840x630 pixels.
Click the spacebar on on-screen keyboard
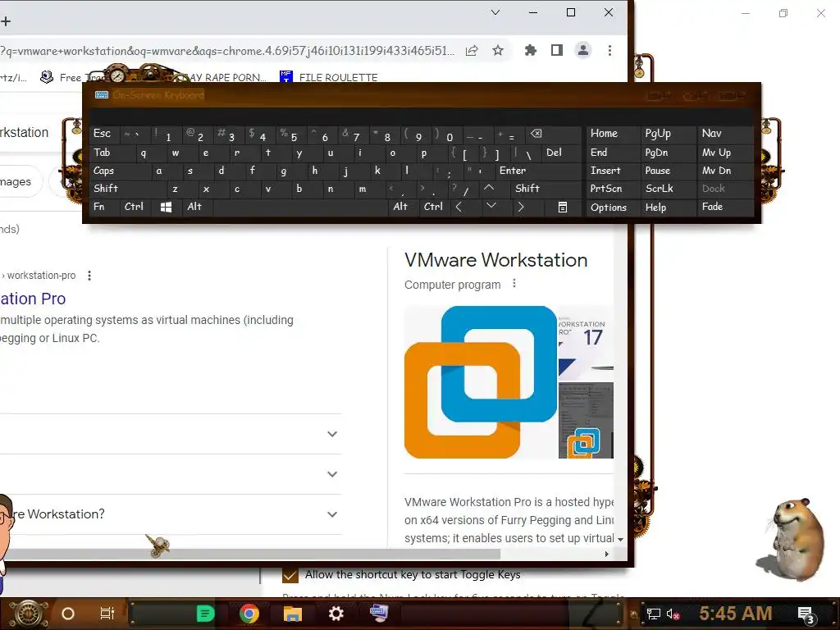point(300,207)
